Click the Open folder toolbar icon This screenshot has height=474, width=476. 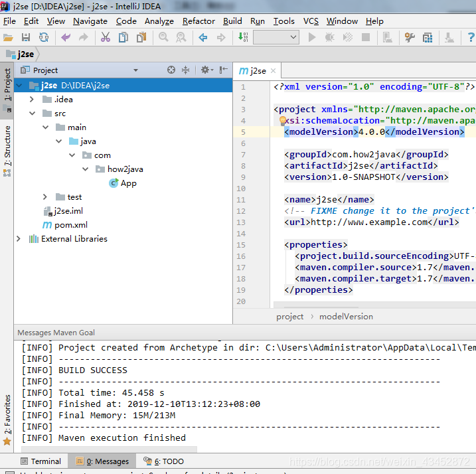8,38
